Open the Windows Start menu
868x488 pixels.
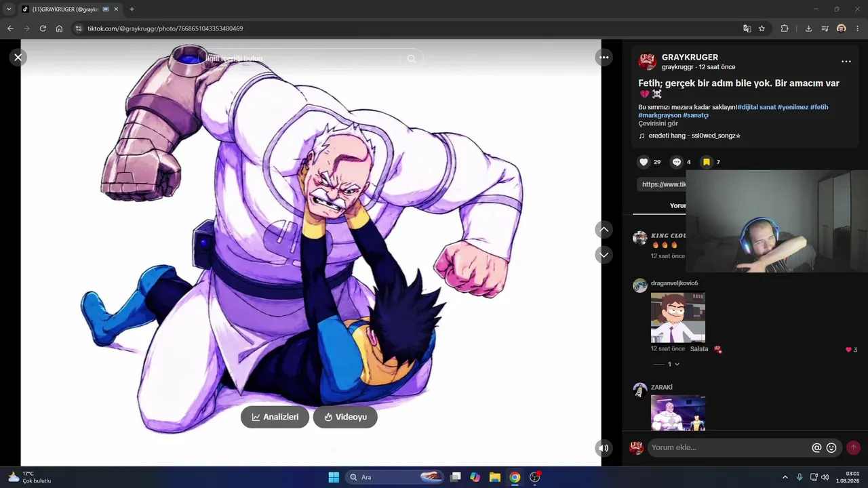(x=334, y=477)
